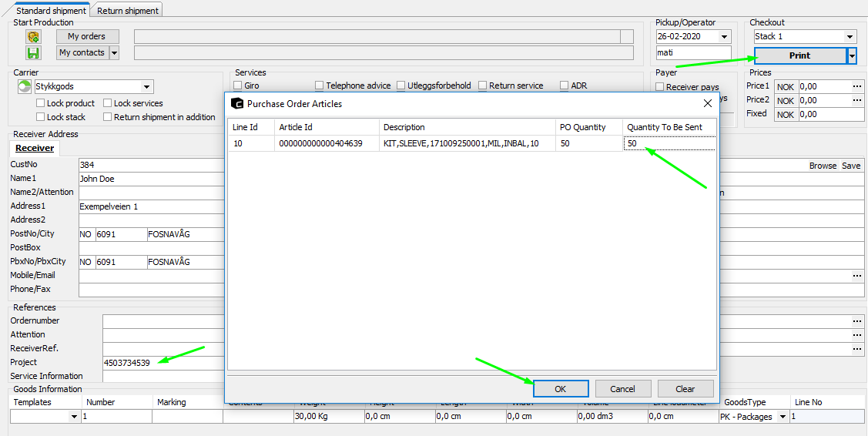The image size is (868, 436).
Task: Click the carrier logo icon beside Stykkgods
Action: click(x=24, y=87)
